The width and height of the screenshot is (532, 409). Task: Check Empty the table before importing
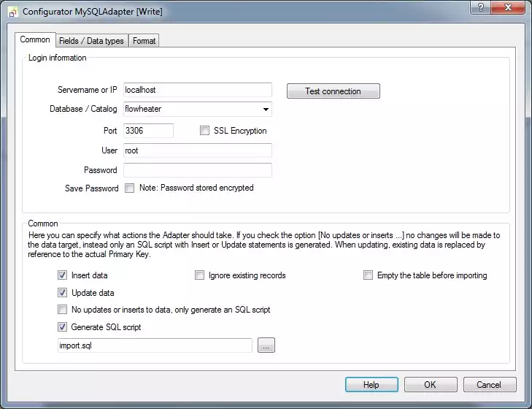pos(369,276)
